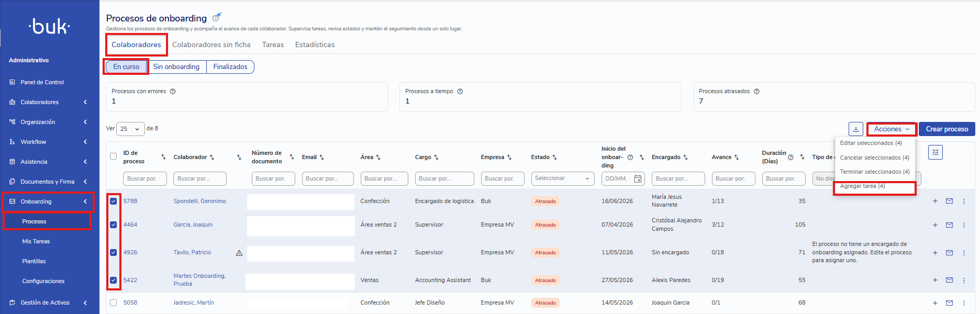The image size is (980, 314).
Task: Uncheck the checkbox for process 4926
Action: click(113, 252)
